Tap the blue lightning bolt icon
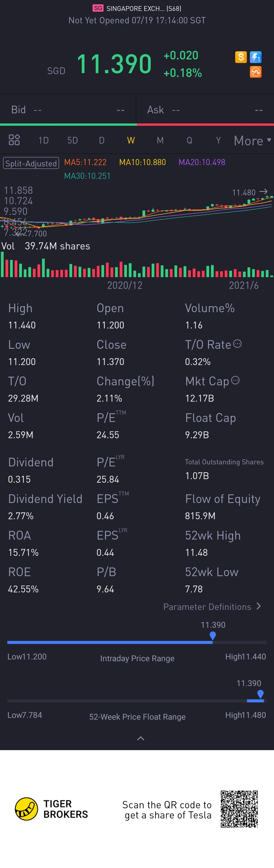The height and width of the screenshot is (868, 274). point(256,57)
